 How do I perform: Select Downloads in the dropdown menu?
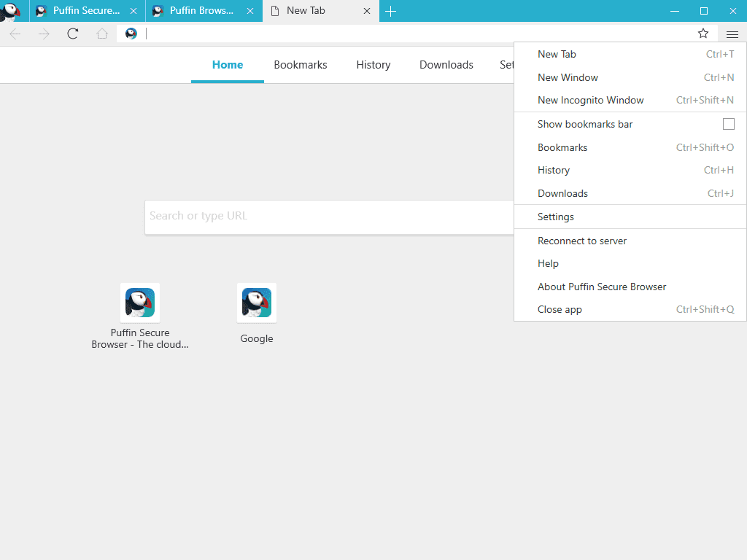point(630,193)
